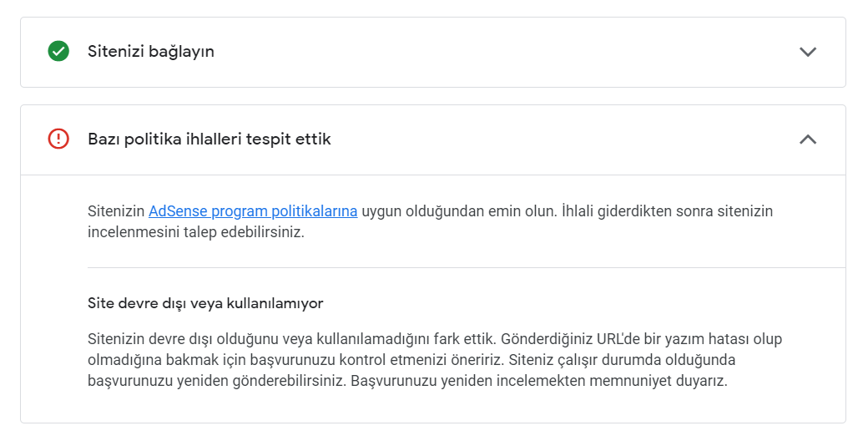Click the text 'uygun olduğundan emin olun'
This screenshot has height=441, width=868.
pyautogui.click(x=459, y=211)
